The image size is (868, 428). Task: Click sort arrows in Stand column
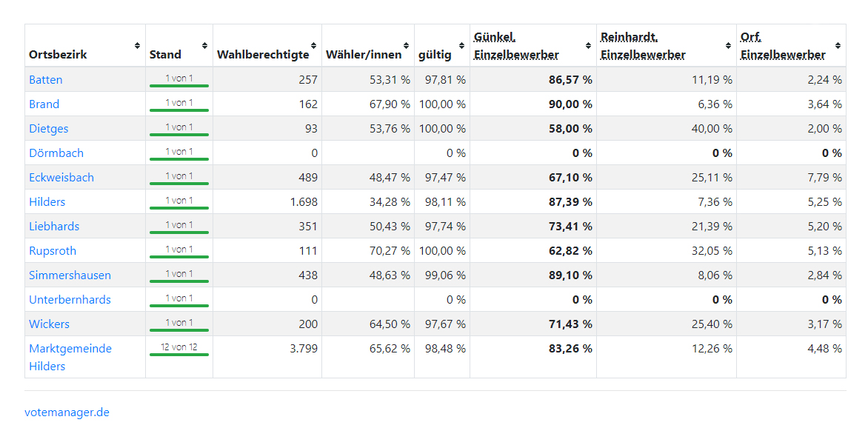(204, 45)
